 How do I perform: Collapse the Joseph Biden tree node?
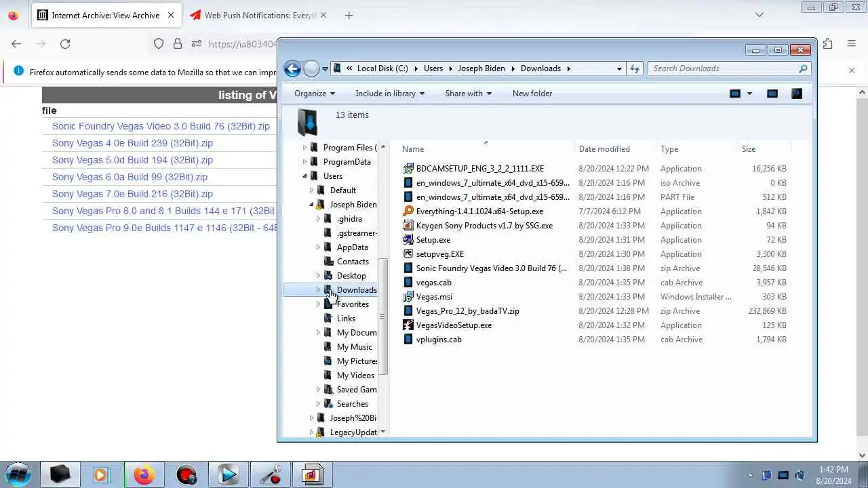[312, 205]
